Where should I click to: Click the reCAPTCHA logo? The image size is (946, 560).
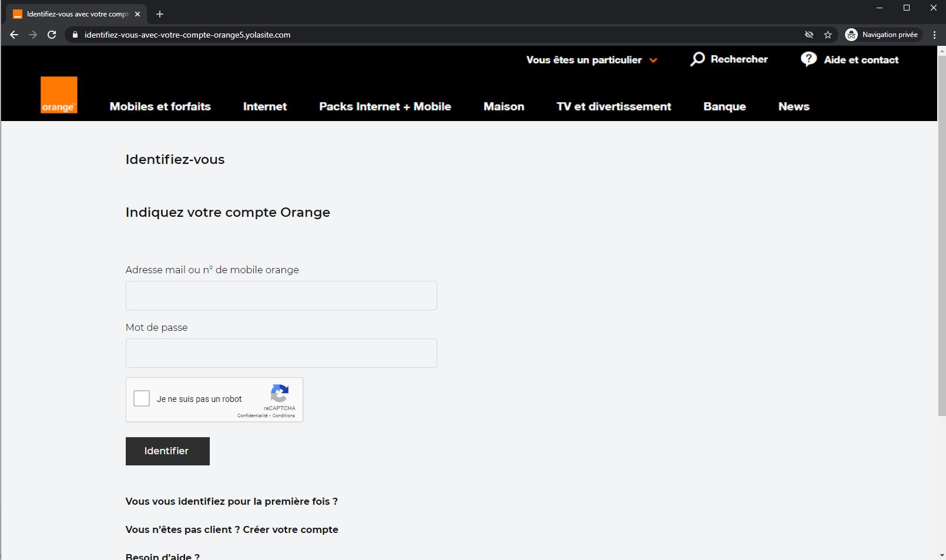[280, 394]
